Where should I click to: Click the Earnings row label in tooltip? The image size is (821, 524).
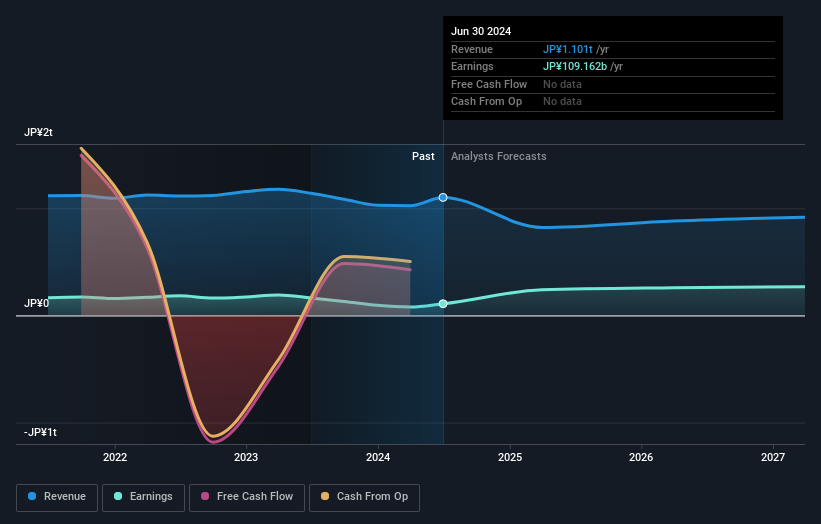472,66
